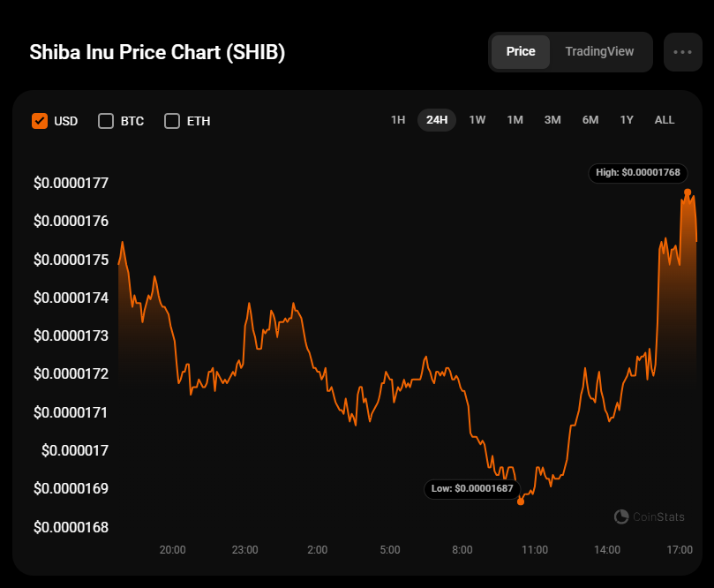The width and height of the screenshot is (714, 588).
Task: Show the 3M time range
Action: tap(552, 120)
